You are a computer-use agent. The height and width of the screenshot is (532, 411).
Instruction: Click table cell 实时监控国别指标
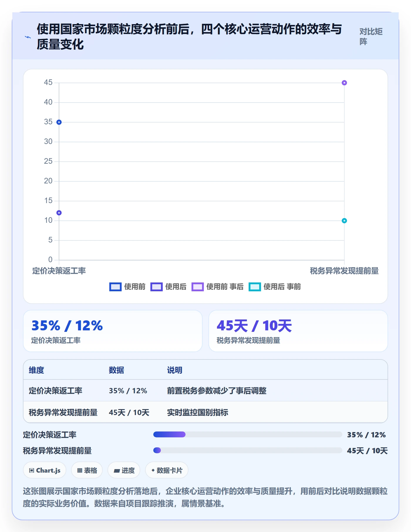coord(198,412)
